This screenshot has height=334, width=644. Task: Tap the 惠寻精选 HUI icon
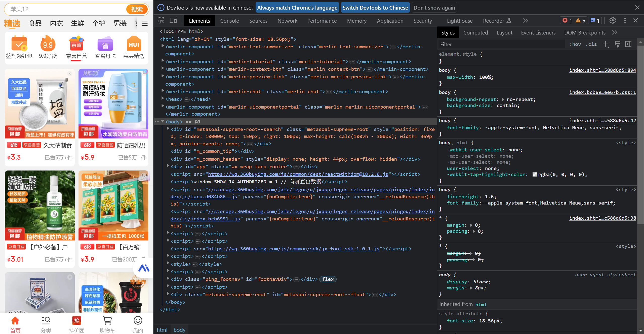[x=134, y=47]
